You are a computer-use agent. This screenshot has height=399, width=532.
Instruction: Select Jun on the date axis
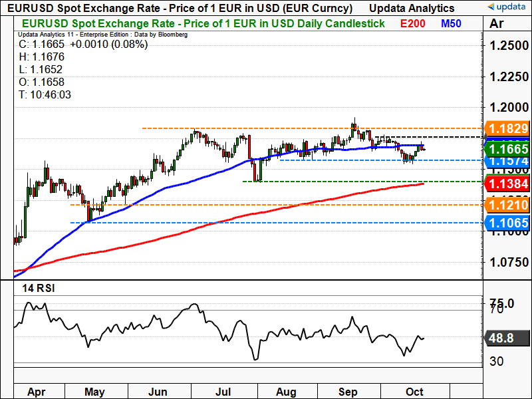(x=158, y=391)
